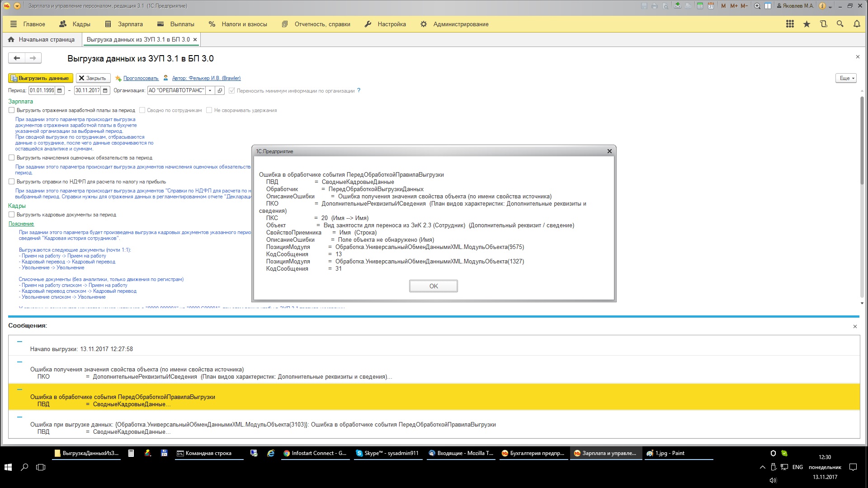The height and width of the screenshot is (488, 868).
Task: Click the yellow info icon
Action: tap(822, 6)
